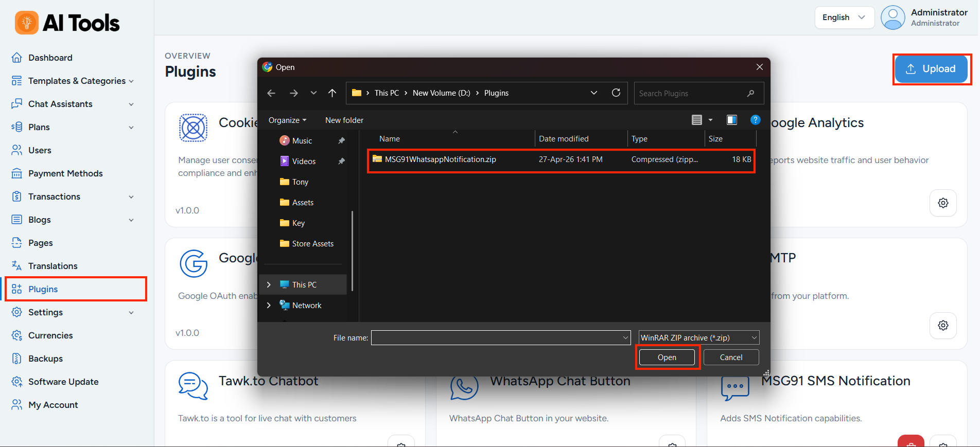Image resolution: width=980 pixels, height=447 pixels.
Task: Open settings gear for the SMTP plugin
Action: coord(943,325)
